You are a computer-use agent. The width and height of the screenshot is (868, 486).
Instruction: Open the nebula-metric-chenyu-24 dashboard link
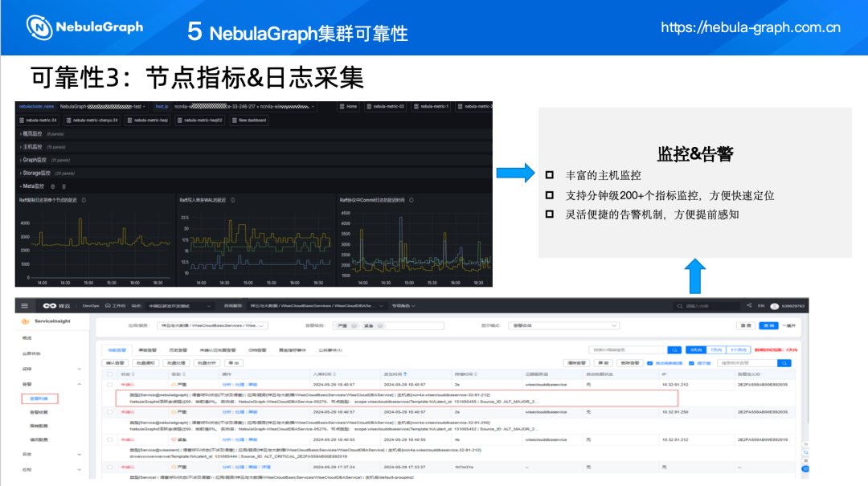[92, 120]
